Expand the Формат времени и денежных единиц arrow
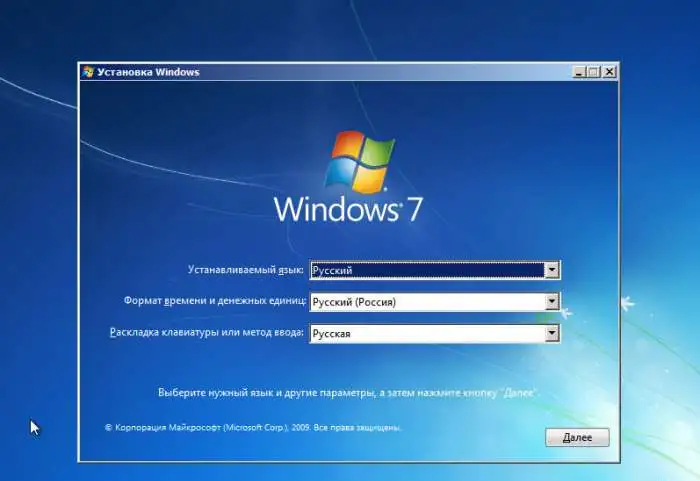The width and height of the screenshot is (700, 481). (552, 302)
